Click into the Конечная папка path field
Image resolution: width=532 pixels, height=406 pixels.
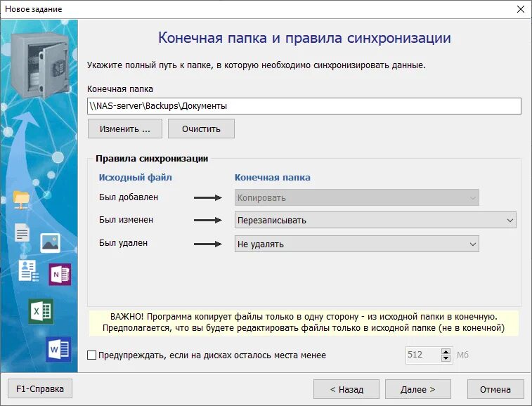tap(304, 106)
